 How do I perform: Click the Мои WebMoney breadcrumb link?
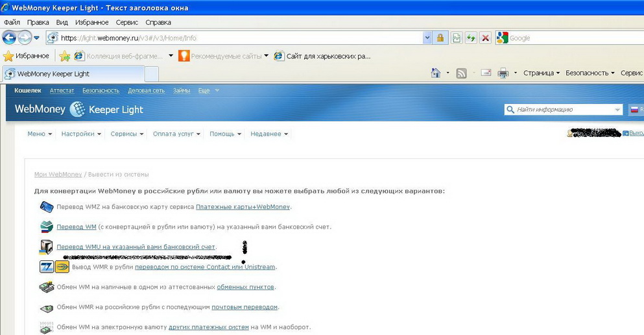58,174
